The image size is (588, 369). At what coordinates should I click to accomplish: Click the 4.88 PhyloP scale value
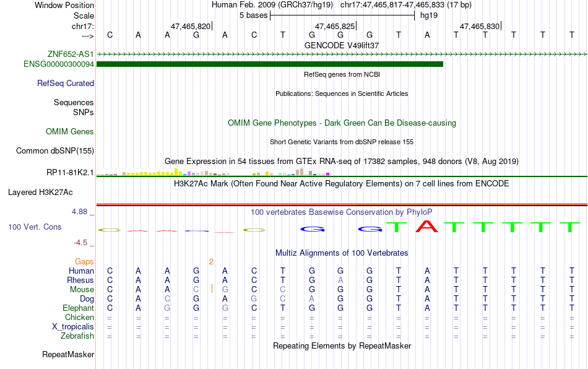coord(79,212)
